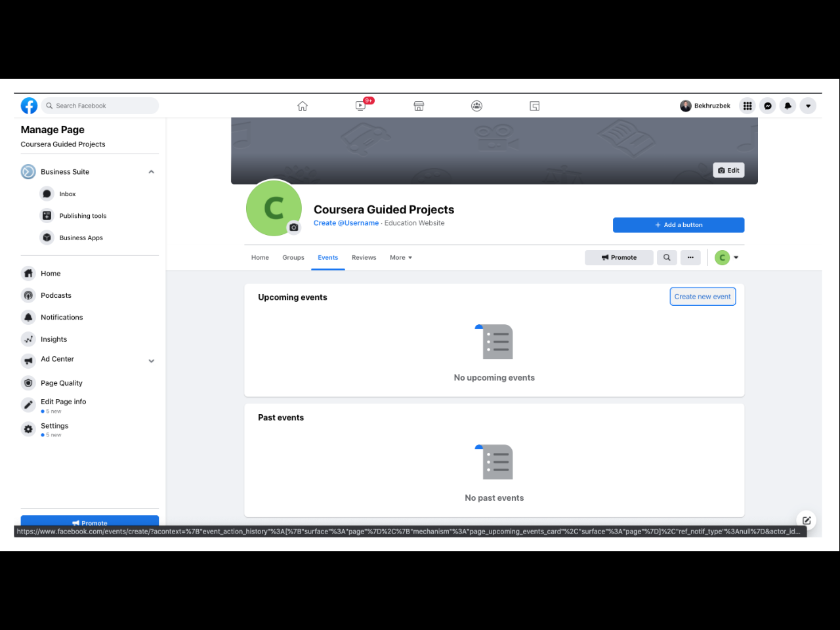Collapse the Business Suite section
This screenshot has width=840, height=630.
pyautogui.click(x=152, y=172)
